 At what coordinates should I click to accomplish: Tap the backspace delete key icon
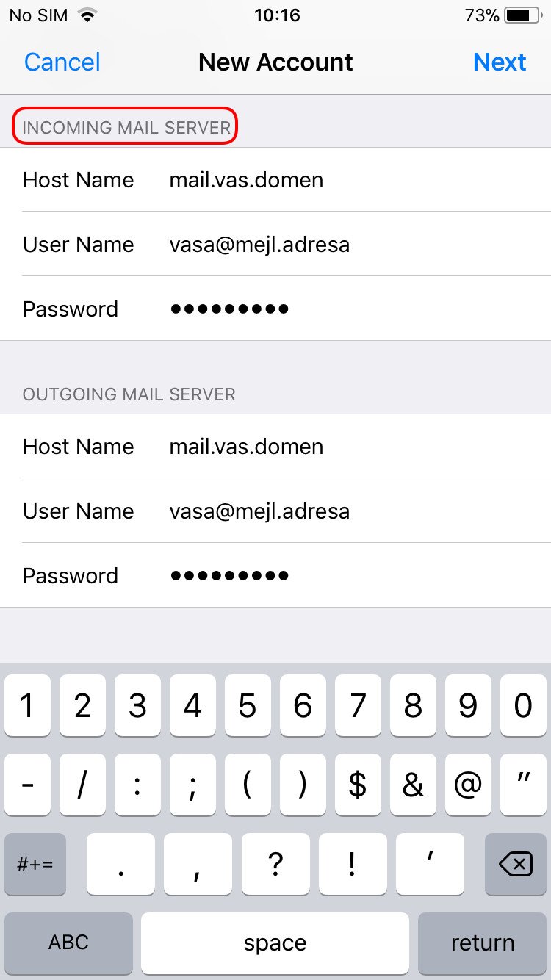click(x=515, y=864)
